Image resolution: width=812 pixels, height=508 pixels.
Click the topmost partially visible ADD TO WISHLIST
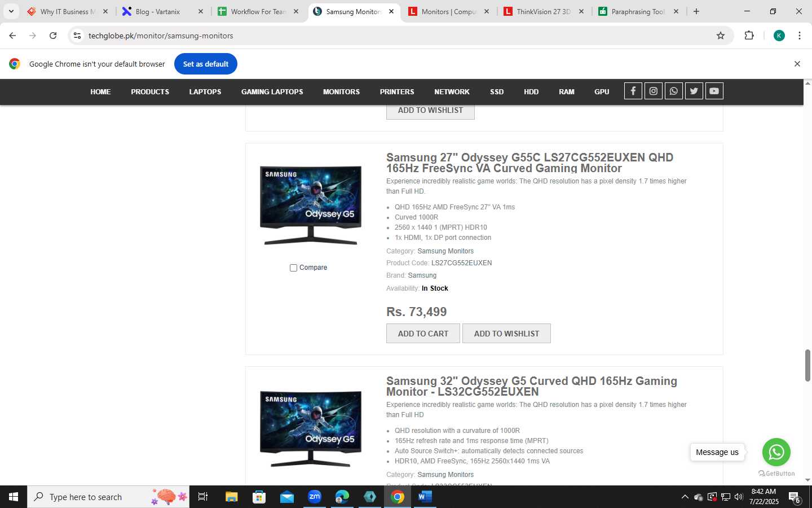coord(430,112)
